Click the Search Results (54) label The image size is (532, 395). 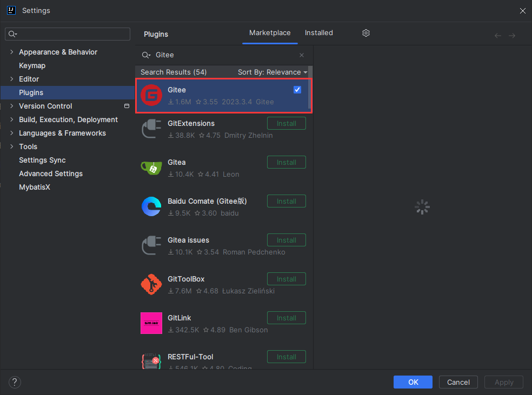[174, 72]
